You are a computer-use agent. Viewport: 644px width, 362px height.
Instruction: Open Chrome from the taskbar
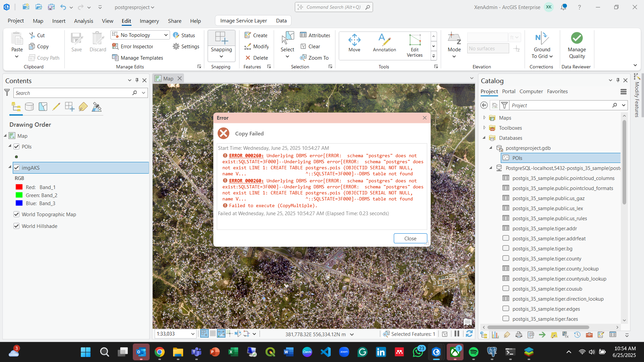[x=160, y=352]
